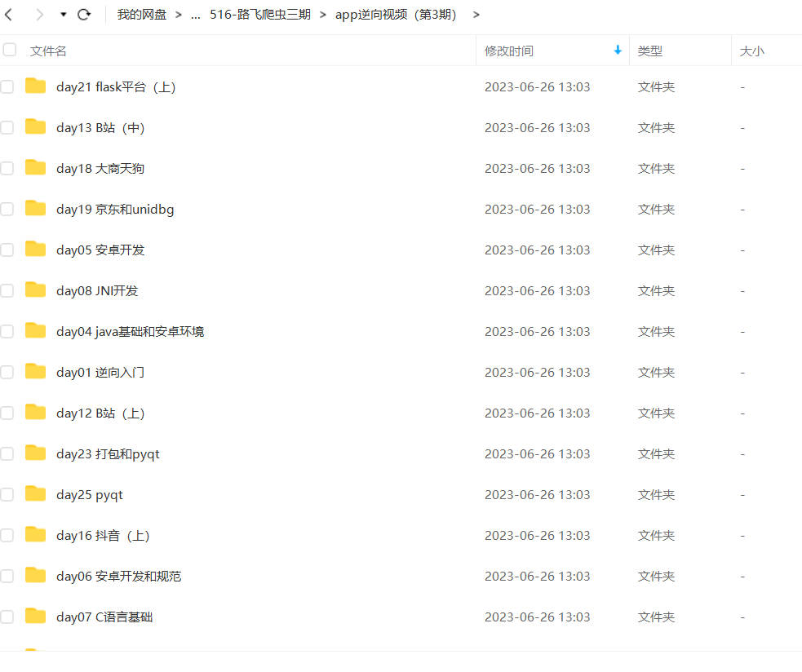Viewport: 802px width, 672px height.
Task: Select app逆向视频（第3期） breadcrumb
Action: 396,15
